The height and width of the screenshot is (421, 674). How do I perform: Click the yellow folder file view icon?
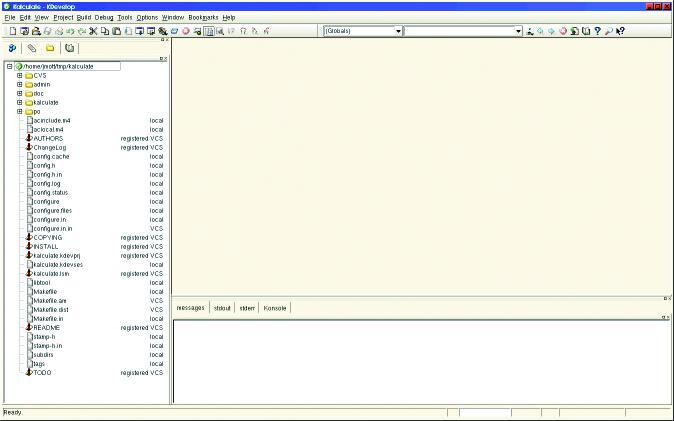tap(50, 48)
